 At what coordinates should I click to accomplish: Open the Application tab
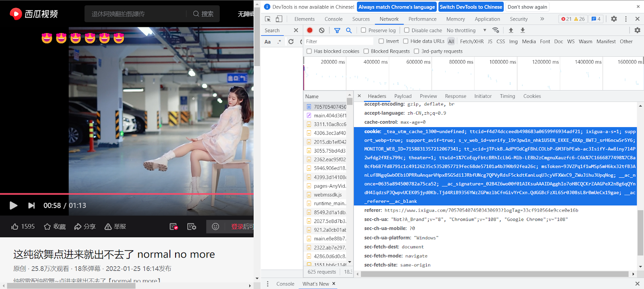[487, 19]
